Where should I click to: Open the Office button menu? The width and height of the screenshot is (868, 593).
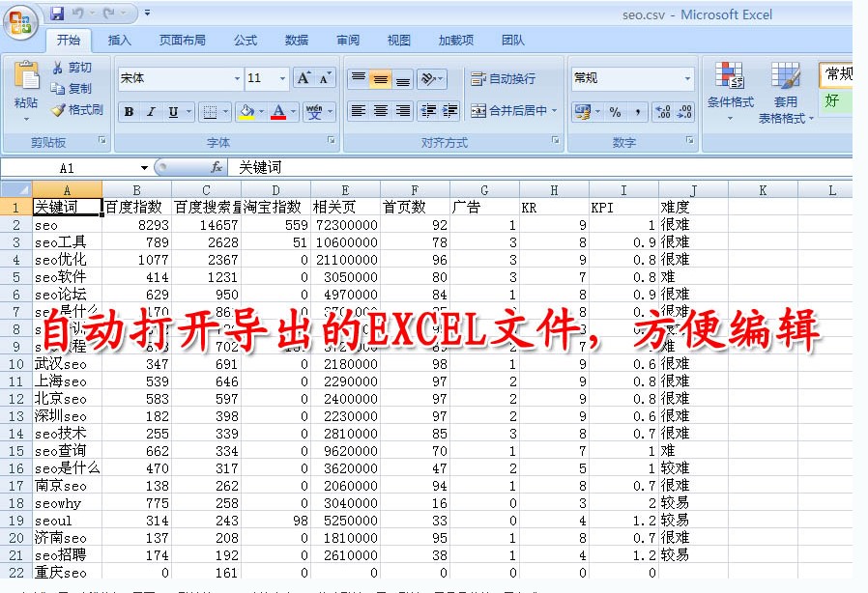click(20, 24)
